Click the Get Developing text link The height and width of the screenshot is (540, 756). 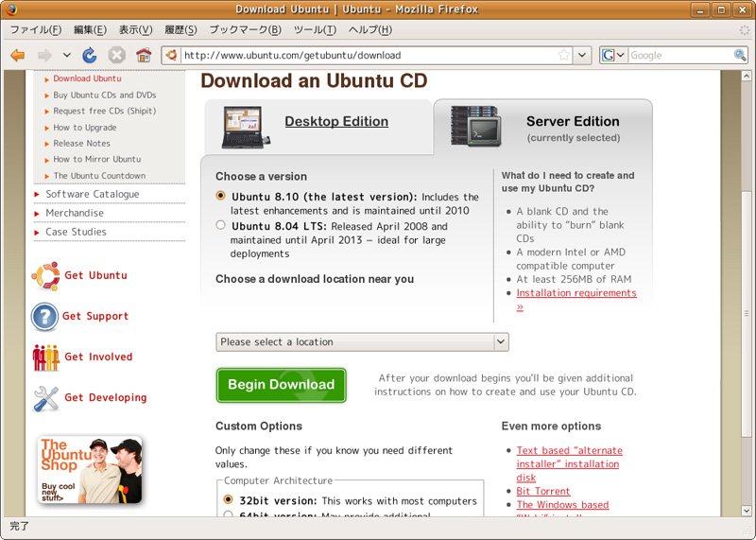[106, 397]
